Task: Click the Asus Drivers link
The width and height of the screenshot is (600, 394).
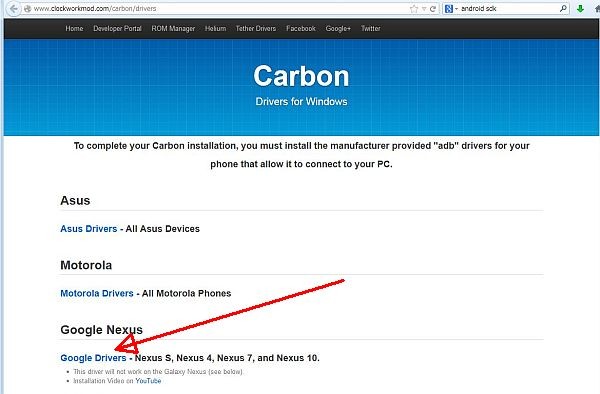Action: tap(89, 229)
